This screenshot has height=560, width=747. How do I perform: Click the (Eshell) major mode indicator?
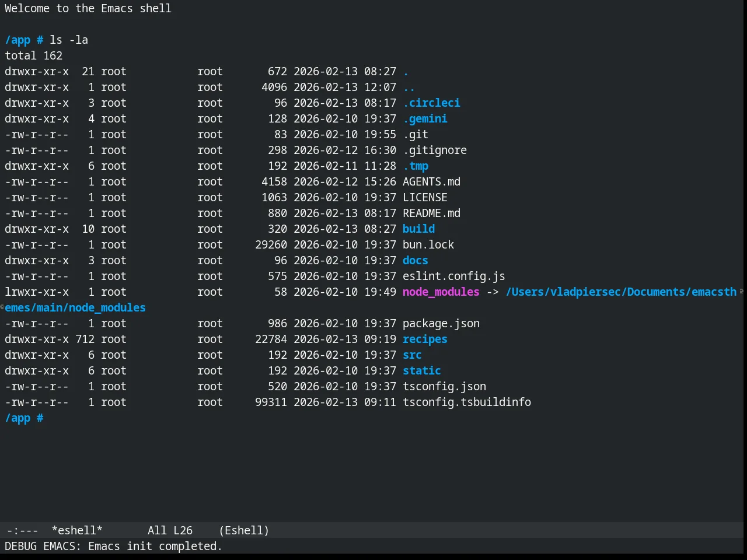244,530
